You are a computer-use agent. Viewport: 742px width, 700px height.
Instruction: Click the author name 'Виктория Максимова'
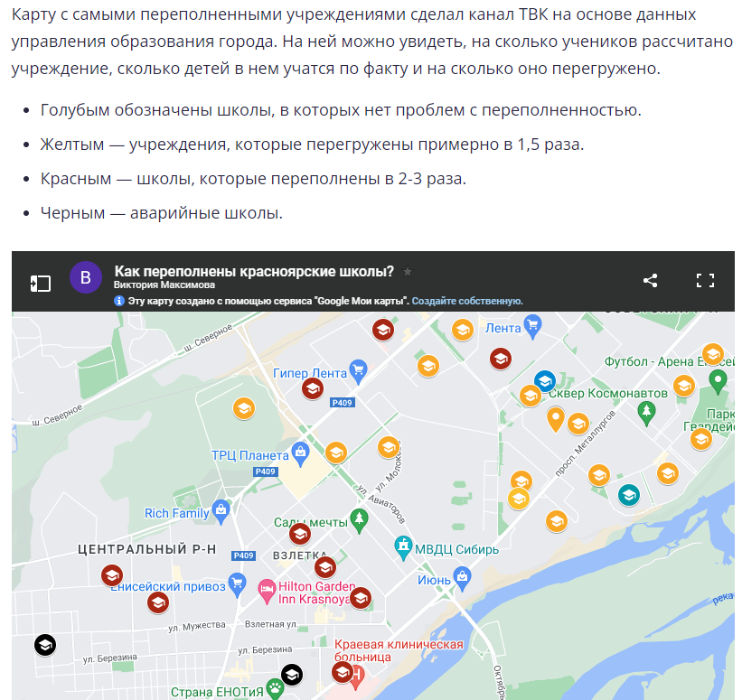click(x=164, y=285)
